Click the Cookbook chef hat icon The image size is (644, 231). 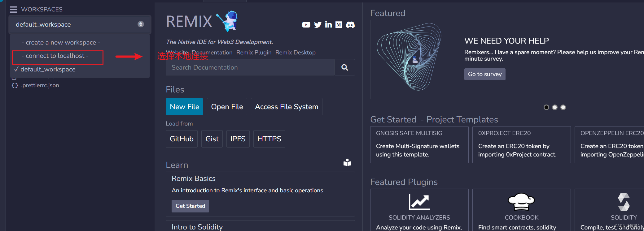point(521,202)
